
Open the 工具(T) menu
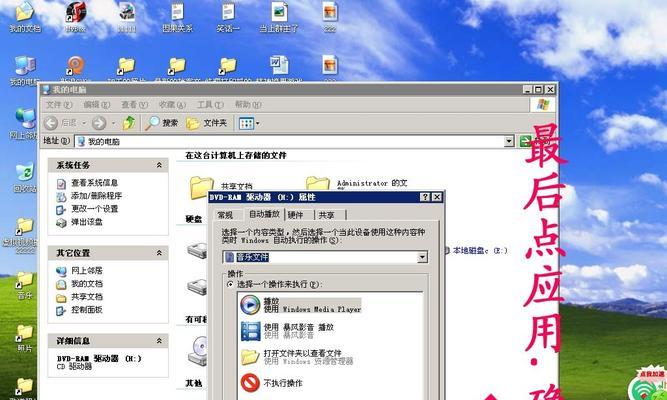(210, 104)
